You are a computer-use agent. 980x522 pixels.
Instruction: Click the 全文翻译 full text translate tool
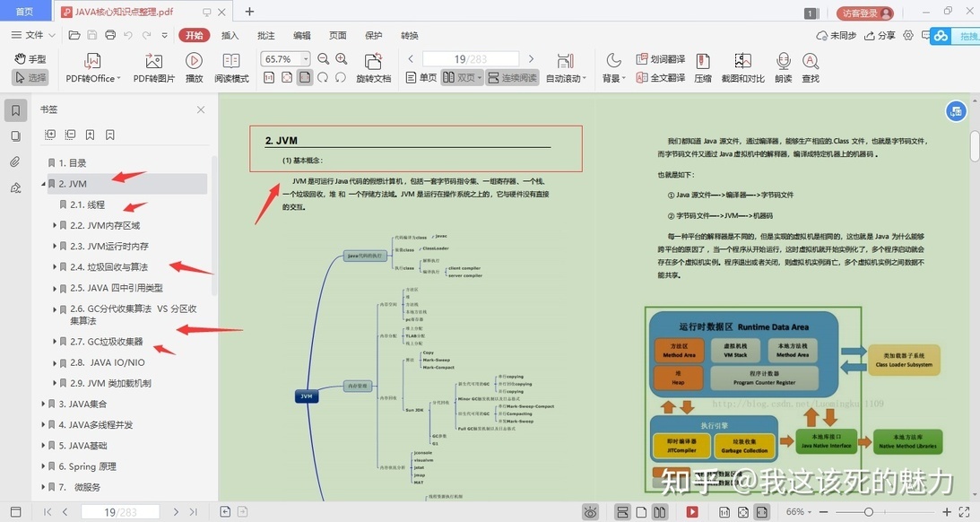point(661,77)
